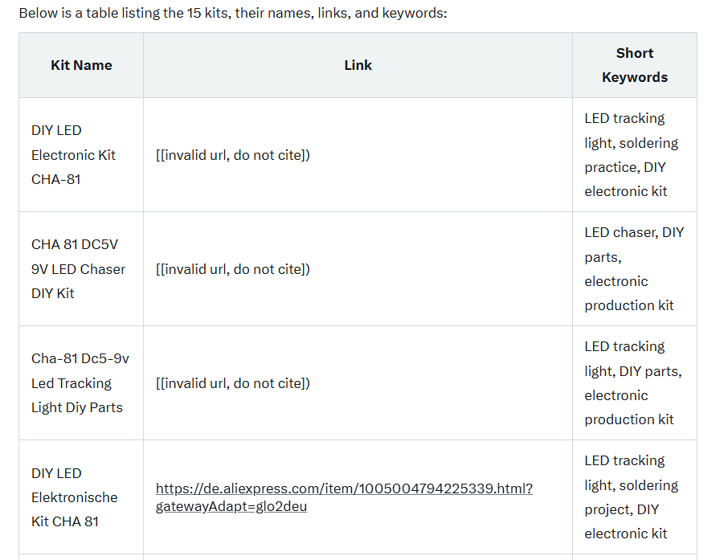This screenshot has width=728, height=560.
Task: Click the Link column header
Action: (358, 65)
